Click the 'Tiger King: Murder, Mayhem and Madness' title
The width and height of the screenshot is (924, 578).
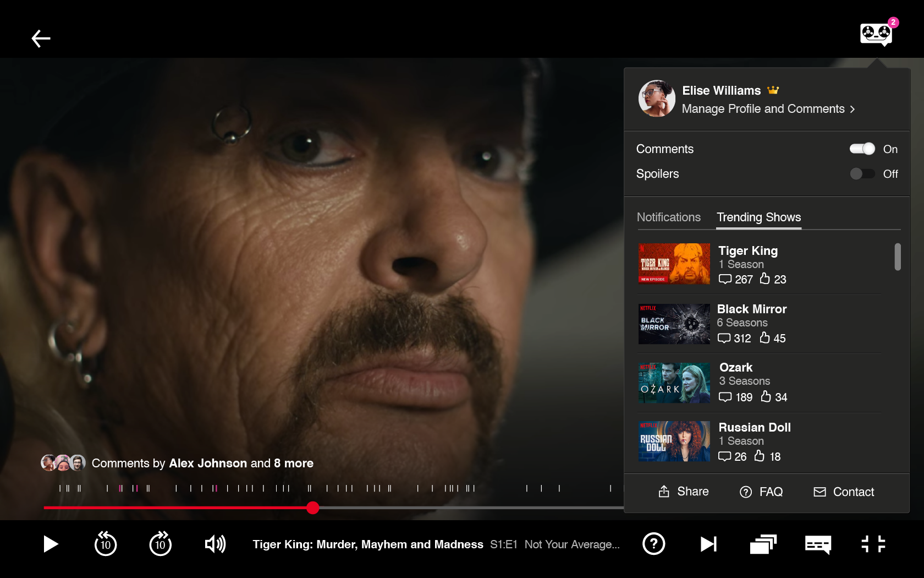pyautogui.click(x=368, y=544)
